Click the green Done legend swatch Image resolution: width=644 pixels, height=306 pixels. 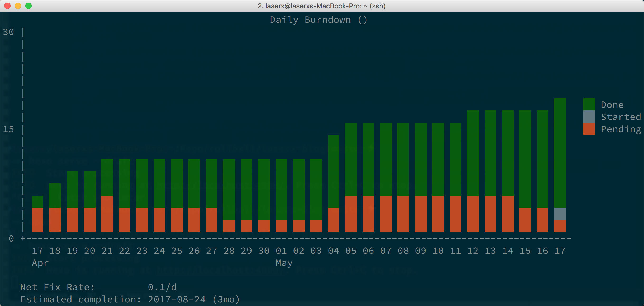point(589,104)
